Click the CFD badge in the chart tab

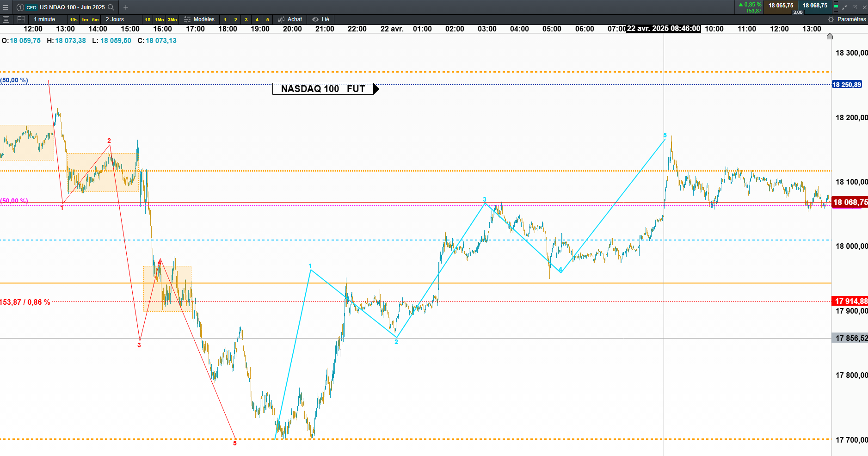click(31, 7)
